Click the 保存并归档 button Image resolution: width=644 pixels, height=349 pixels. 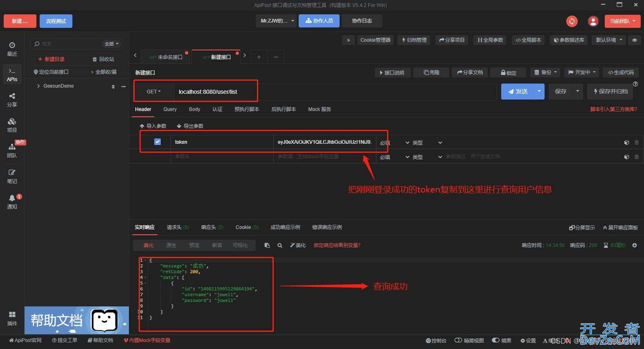(x=610, y=91)
